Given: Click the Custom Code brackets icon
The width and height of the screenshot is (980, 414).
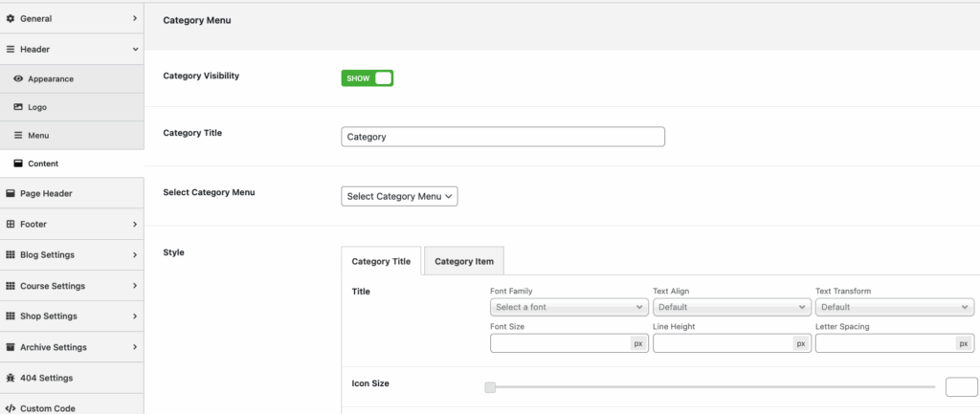Looking at the screenshot, I should [11, 408].
